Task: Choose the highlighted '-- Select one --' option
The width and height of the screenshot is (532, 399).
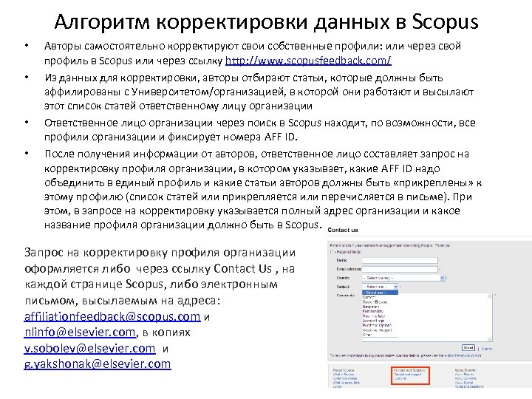Action: [x=380, y=293]
